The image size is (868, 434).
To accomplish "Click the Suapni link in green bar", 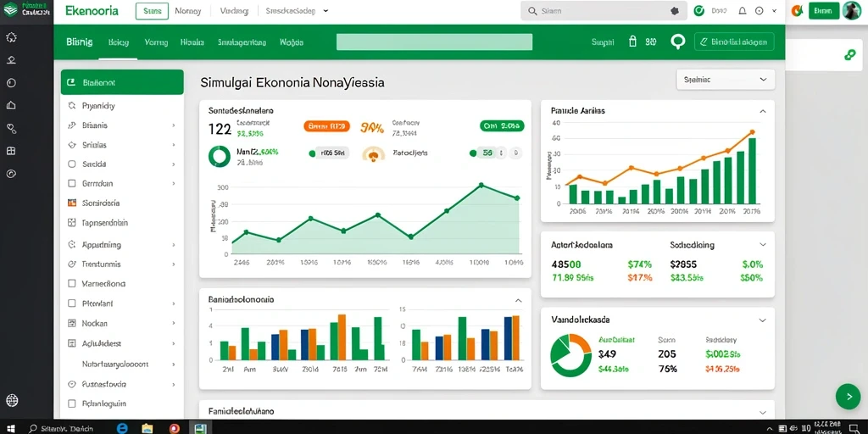I will pyautogui.click(x=603, y=42).
